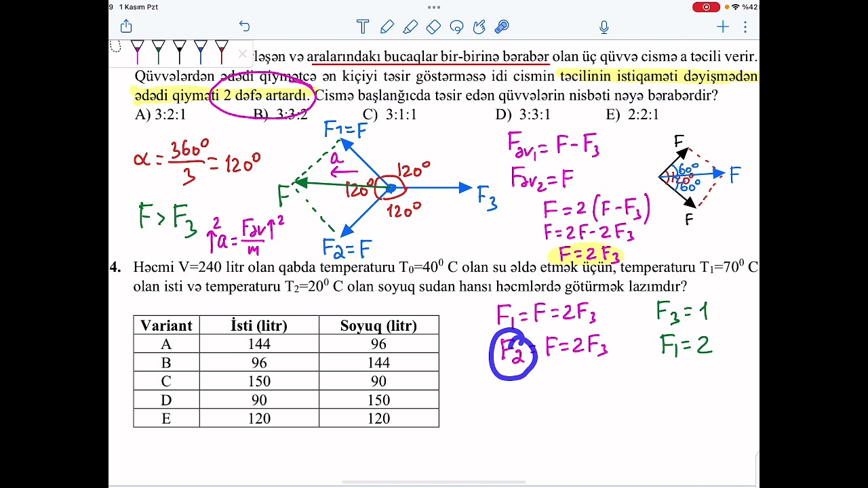Tap the Wi-Fi status icon
868x488 pixels.
coord(736,7)
